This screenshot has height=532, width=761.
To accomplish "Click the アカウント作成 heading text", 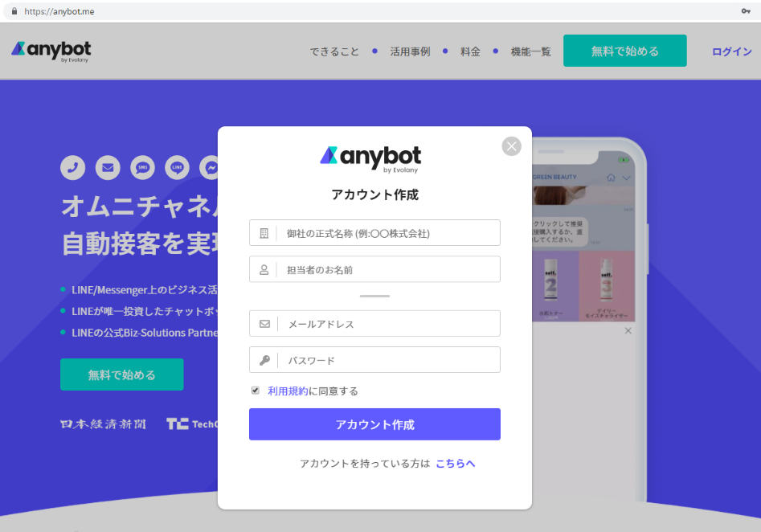I will (374, 194).
